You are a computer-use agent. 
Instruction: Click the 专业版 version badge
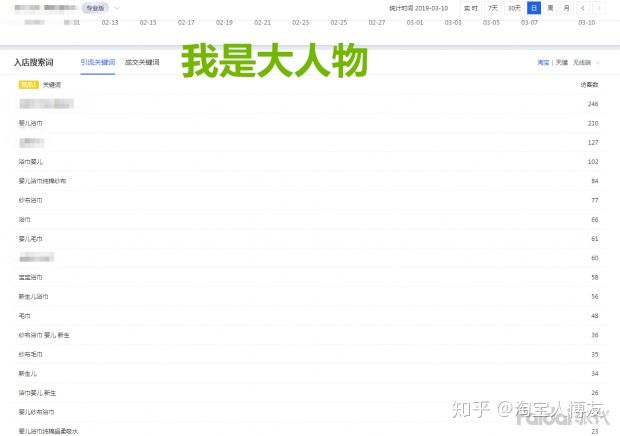coord(95,8)
